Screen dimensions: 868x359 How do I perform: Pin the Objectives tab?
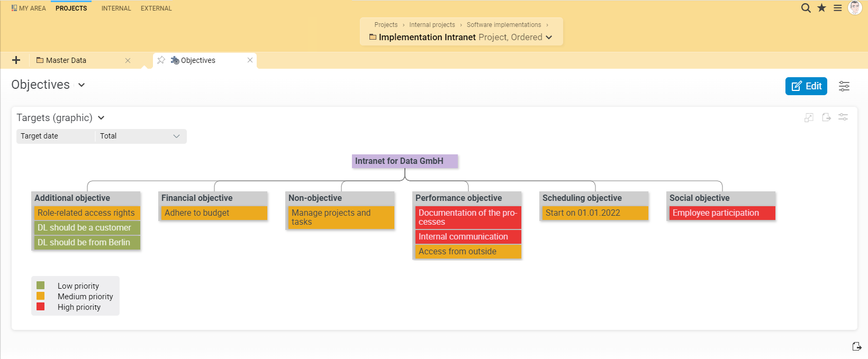(x=161, y=60)
